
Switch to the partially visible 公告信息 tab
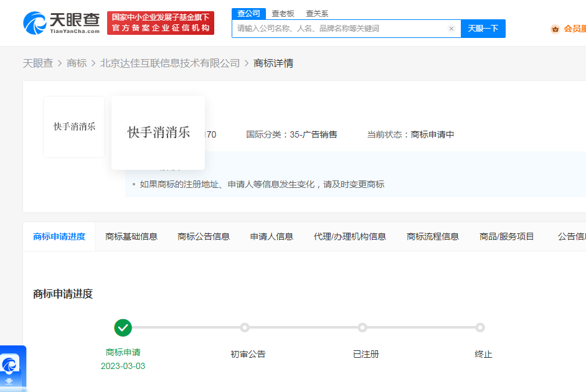point(572,236)
